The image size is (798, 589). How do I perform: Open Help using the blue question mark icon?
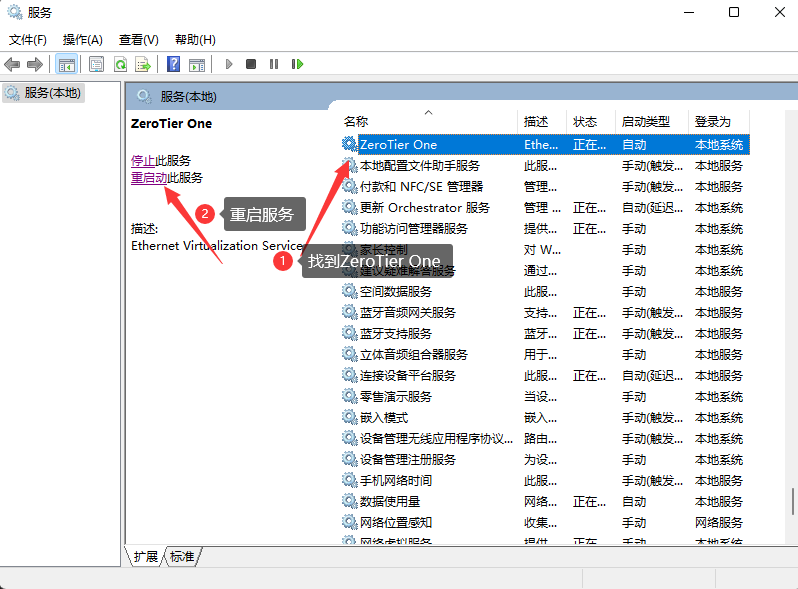pos(174,64)
